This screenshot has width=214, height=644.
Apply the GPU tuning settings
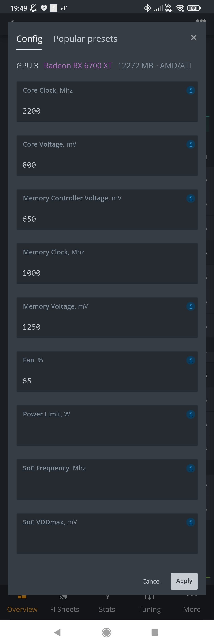[x=184, y=581]
